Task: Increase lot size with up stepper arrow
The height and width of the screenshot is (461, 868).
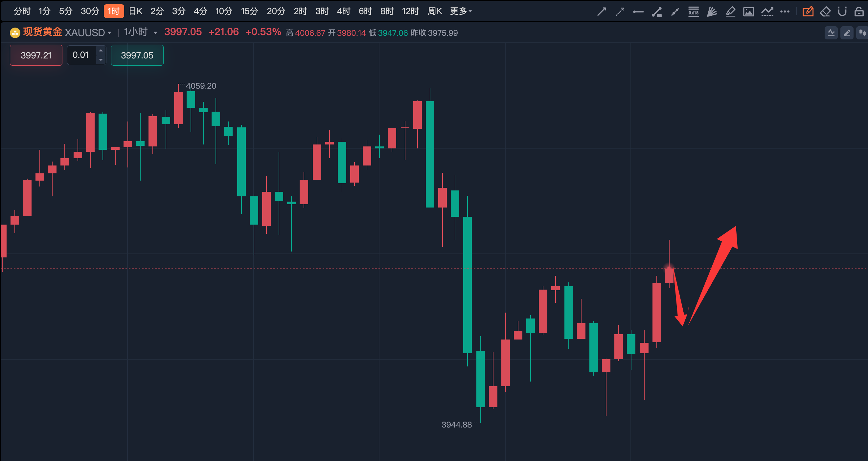Action: click(x=101, y=51)
